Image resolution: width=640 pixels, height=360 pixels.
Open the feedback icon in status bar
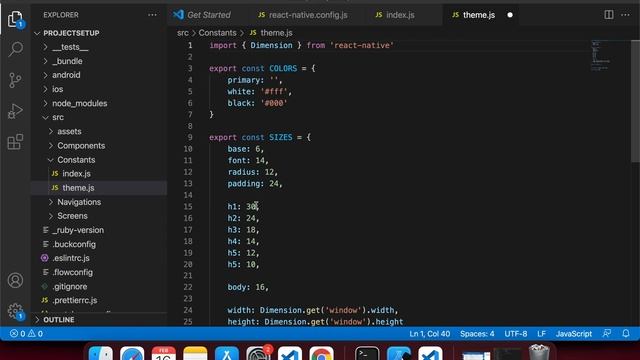pos(607,333)
